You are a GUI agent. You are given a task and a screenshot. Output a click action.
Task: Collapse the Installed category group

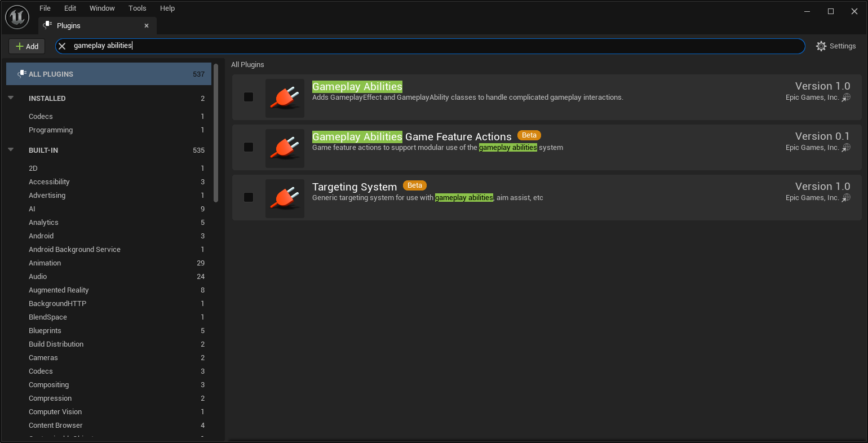tap(11, 98)
